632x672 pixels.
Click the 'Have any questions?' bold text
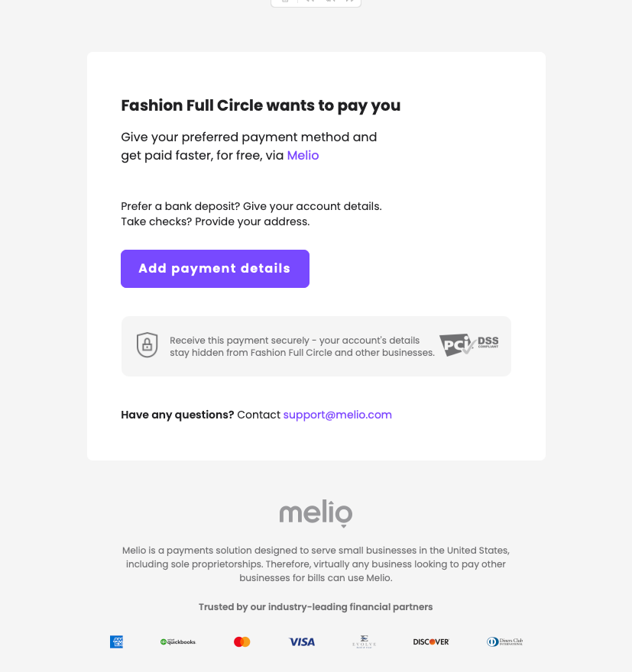pos(177,415)
